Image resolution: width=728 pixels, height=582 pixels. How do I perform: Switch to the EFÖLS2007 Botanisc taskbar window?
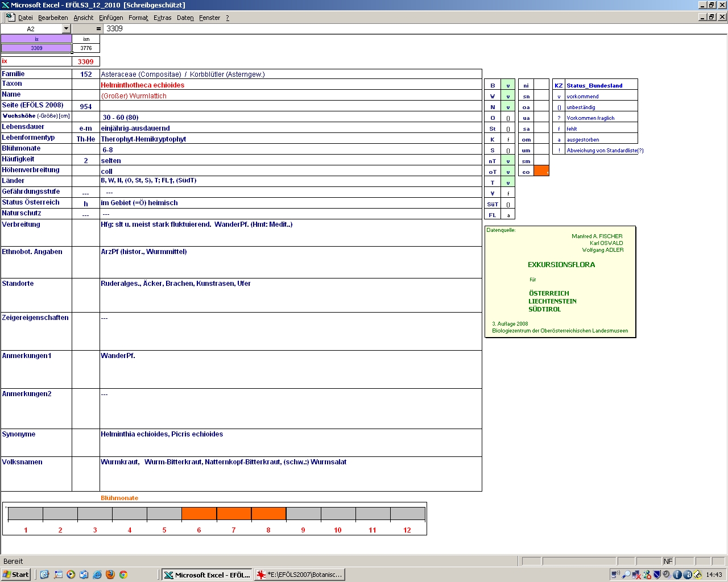click(300, 575)
